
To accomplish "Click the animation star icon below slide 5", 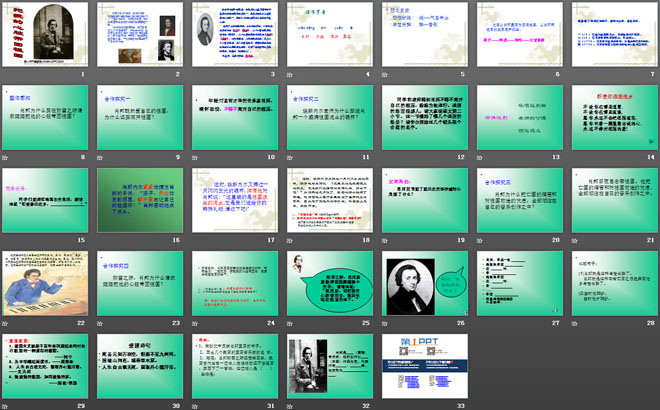I will tap(381, 75).
